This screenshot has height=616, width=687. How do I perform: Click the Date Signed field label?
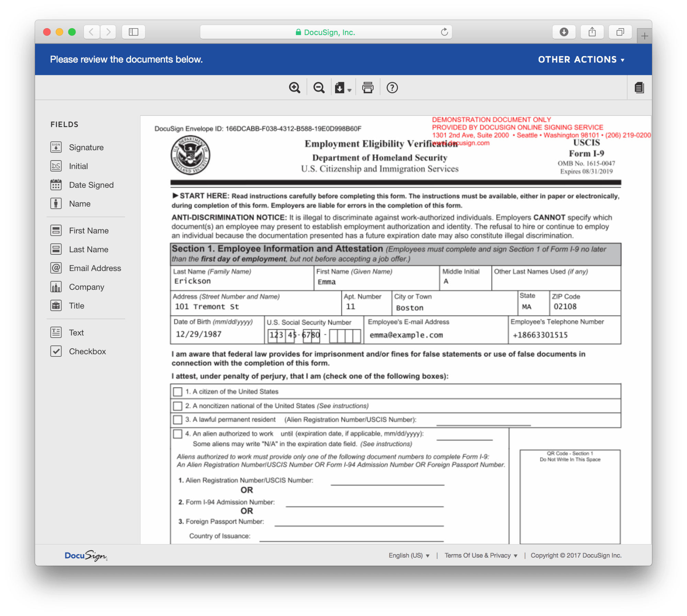coord(91,185)
